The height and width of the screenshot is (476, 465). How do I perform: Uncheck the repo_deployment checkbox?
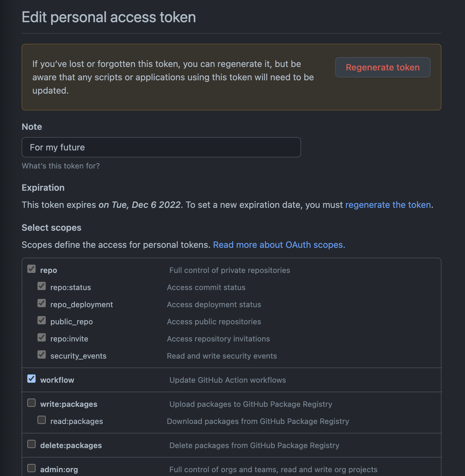pos(42,303)
